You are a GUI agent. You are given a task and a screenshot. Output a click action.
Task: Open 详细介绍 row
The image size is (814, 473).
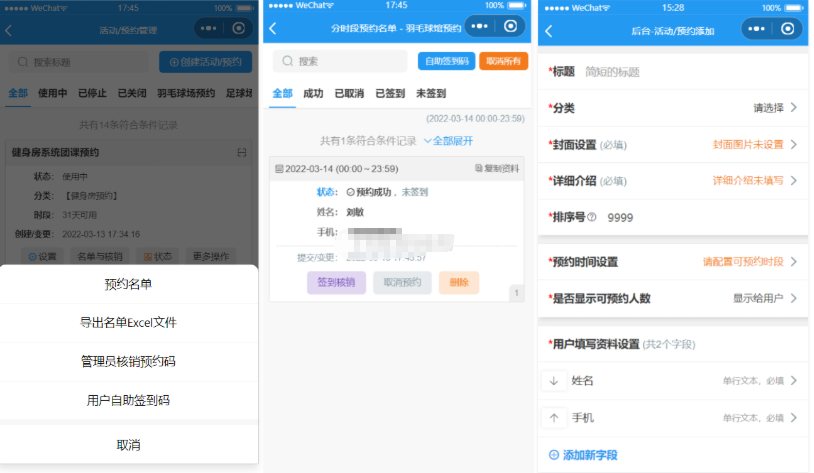[x=673, y=181]
